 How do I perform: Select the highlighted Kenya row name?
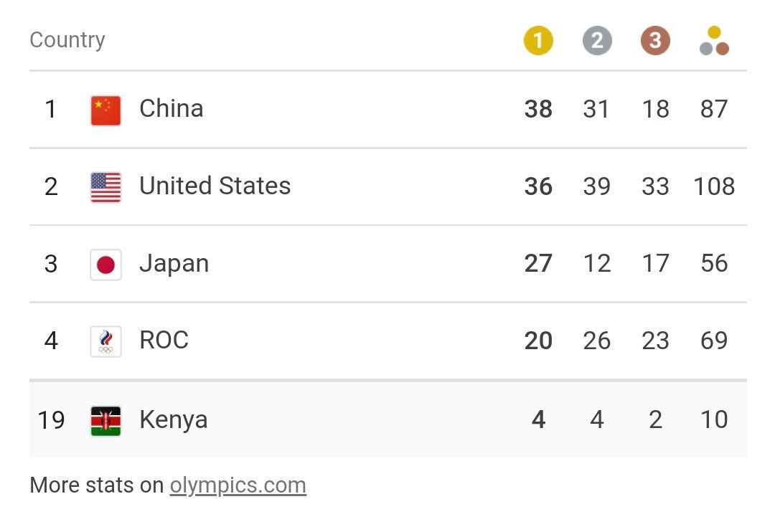(174, 419)
